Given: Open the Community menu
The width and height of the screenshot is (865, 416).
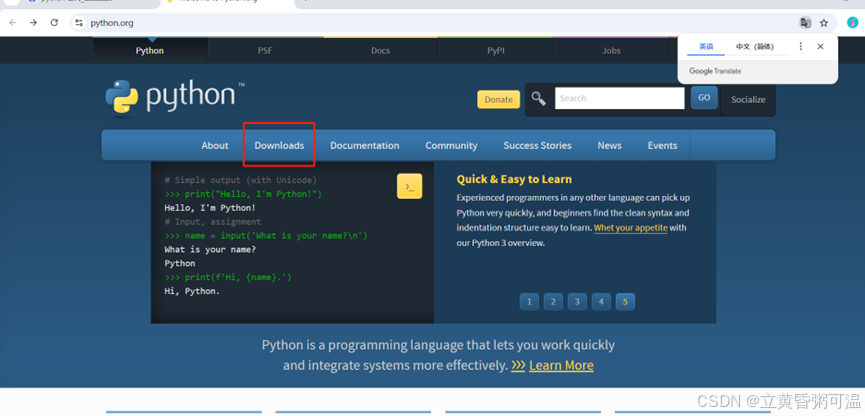Looking at the screenshot, I should pyautogui.click(x=451, y=146).
